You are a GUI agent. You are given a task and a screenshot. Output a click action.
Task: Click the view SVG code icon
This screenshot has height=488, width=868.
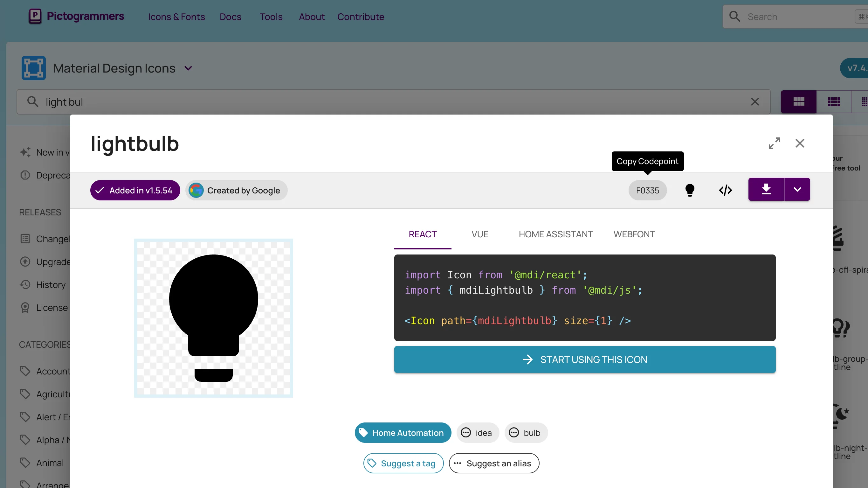pos(725,190)
